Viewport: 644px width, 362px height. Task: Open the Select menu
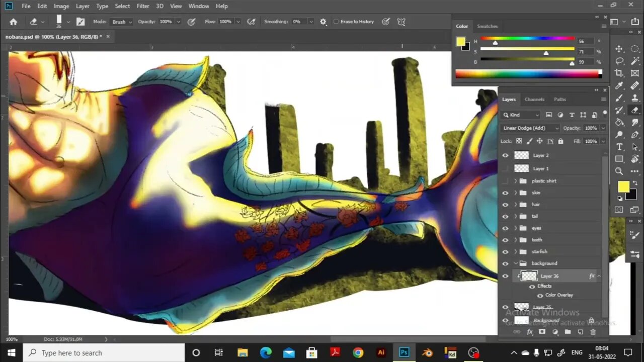point(122,6)
